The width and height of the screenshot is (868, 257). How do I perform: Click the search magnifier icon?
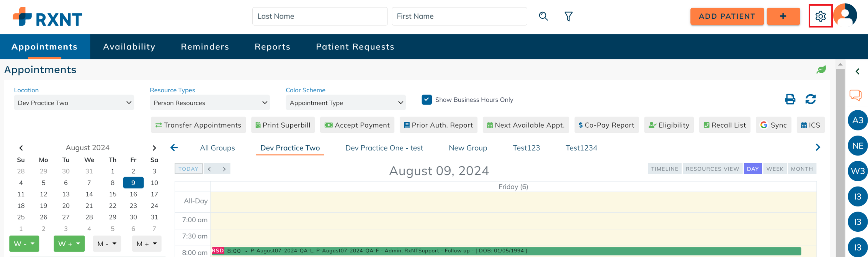coord(543,16)
